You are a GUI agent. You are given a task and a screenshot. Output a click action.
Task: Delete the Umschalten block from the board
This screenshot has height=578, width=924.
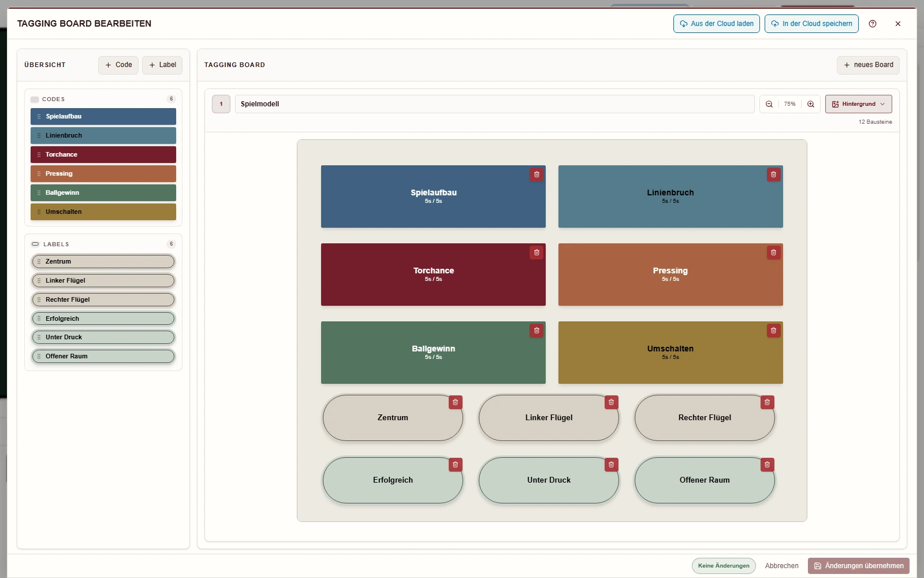773,331
